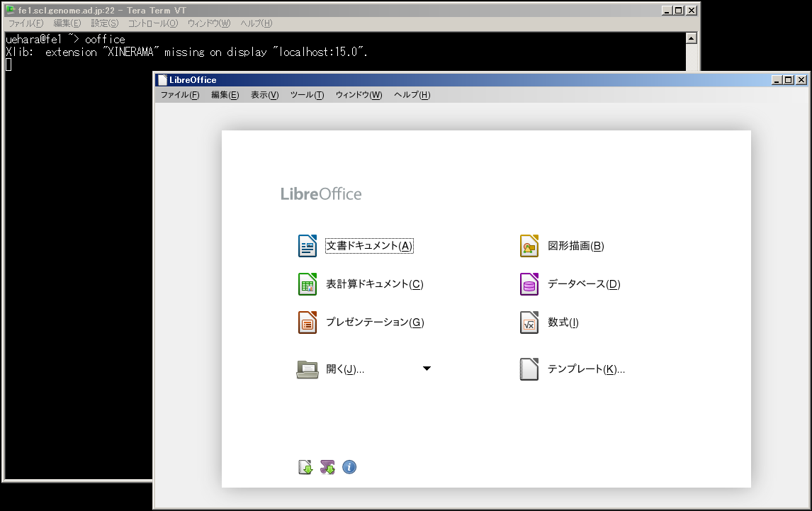Open the 数式(I) editor
The height and width of the screenshot is (511, 812).
tap(563, 322)
